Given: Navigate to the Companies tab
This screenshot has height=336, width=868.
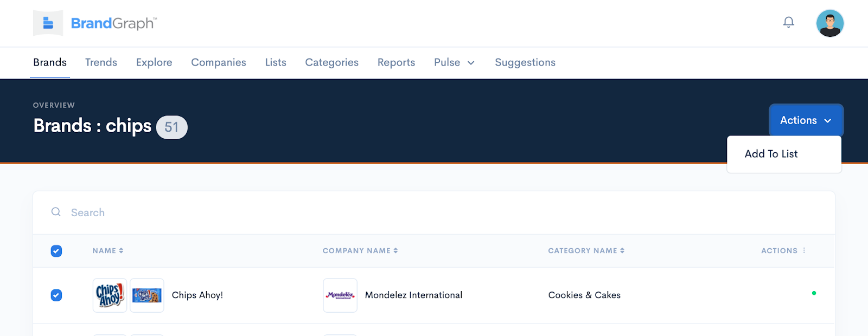Looking at the screenshot, I should 219,62.
